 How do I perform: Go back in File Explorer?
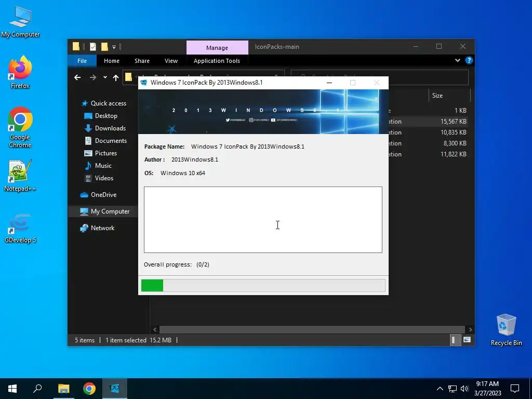point(77,78)
